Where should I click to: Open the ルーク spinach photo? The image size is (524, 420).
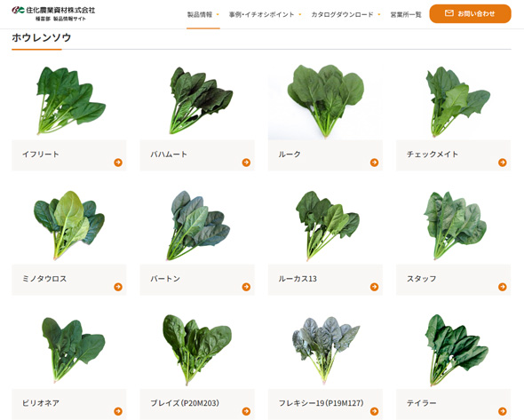point(325,100)
